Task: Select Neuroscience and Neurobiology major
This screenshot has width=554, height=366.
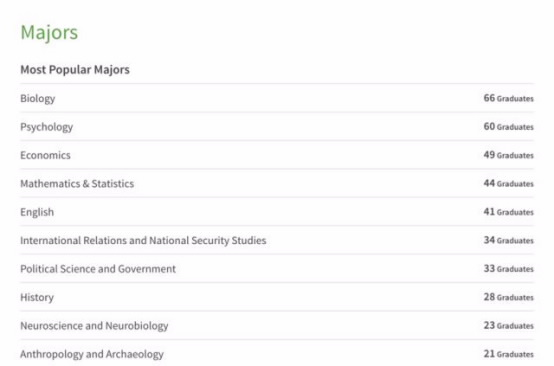Action: tap(94, 326)
